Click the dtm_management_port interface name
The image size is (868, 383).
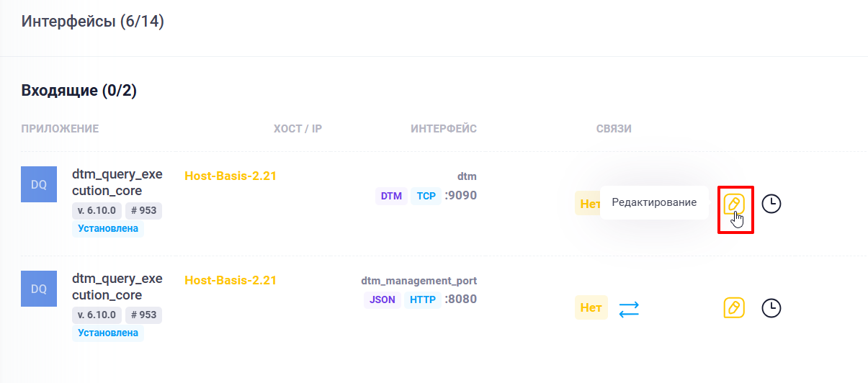click(x=419, y=281)
